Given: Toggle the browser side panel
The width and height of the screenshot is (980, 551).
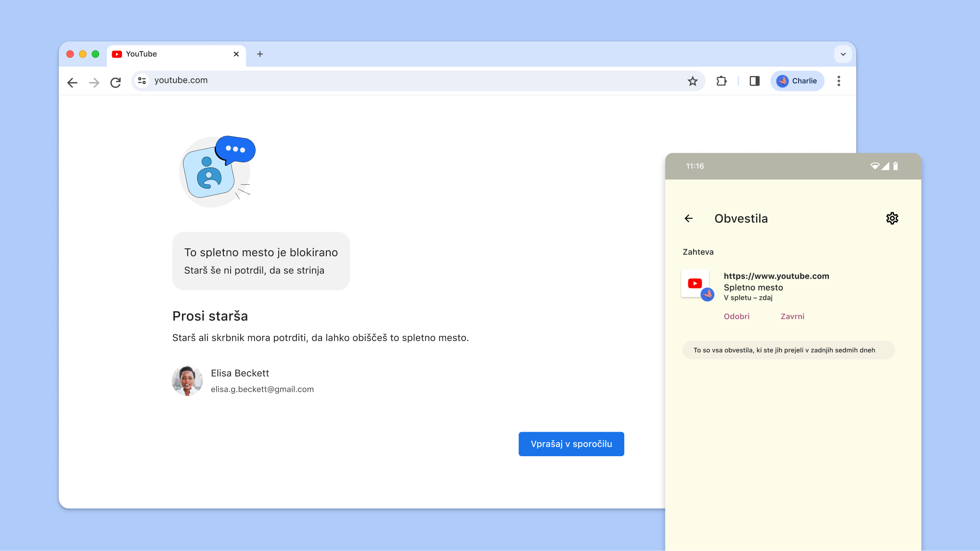Looking at the screenshot, I should pyautogui.click(x=754, y=81).
